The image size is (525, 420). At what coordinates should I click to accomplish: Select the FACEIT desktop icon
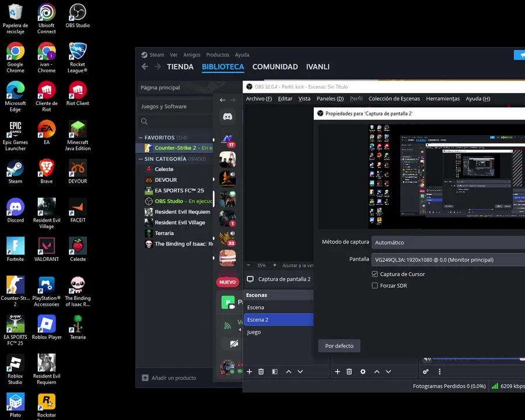click(78, 211)
